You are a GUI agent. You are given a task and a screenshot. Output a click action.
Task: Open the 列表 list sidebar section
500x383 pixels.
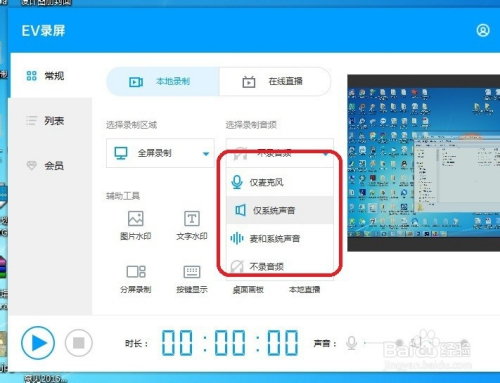[x=45, y=121]
